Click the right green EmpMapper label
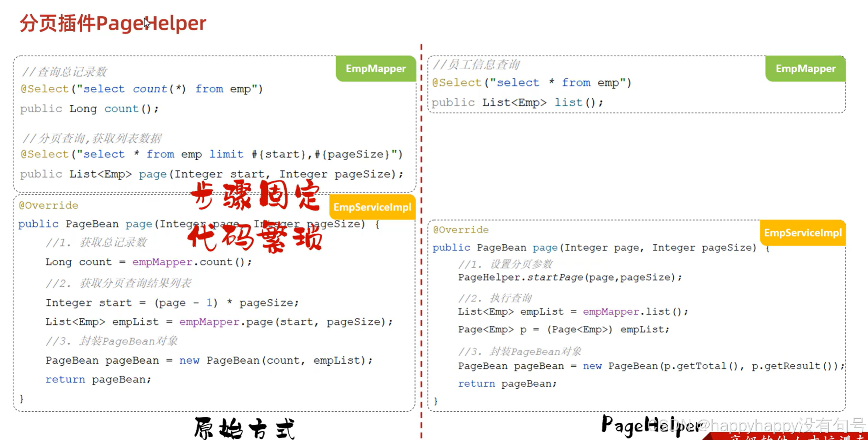The width and height of the screenshot is (868, 440). 805,69
